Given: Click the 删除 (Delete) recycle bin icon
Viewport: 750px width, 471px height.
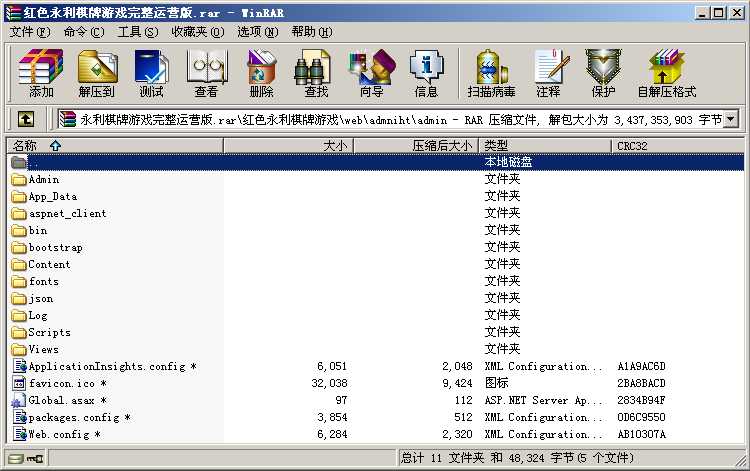Looking at the screenshot, I should [262, 73].
